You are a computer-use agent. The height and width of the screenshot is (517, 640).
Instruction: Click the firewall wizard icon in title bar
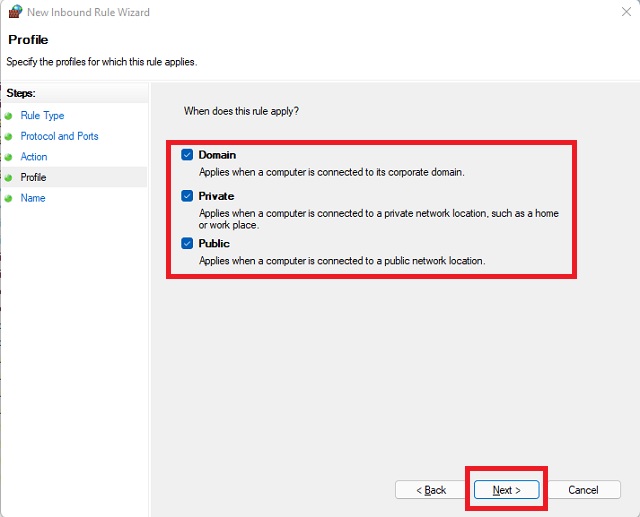point(14,11)
